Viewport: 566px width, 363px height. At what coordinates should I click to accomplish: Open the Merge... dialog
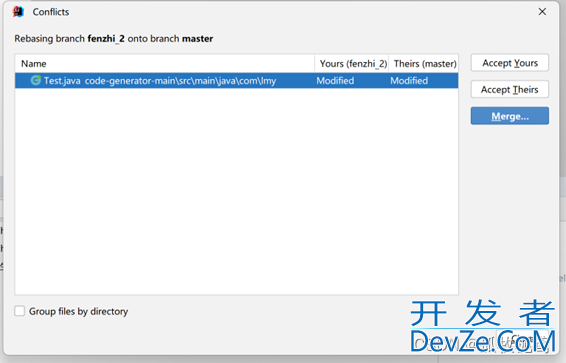pos(510,116)
